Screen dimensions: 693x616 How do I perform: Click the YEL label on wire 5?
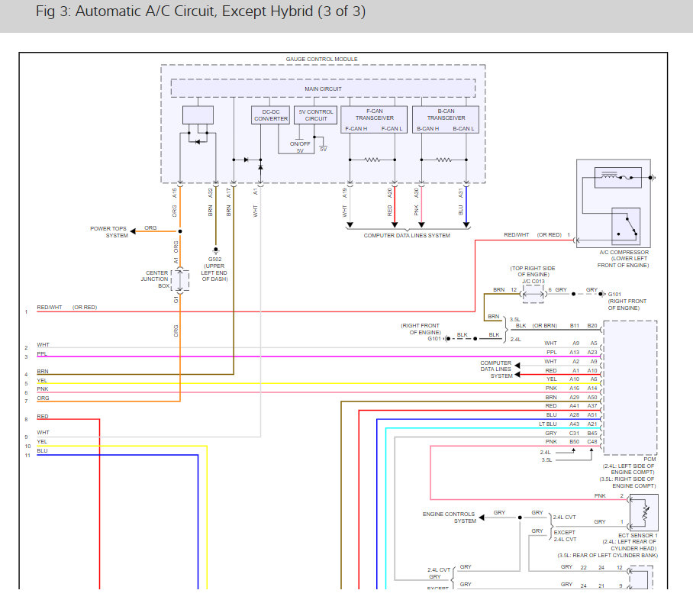click(42, 380)
